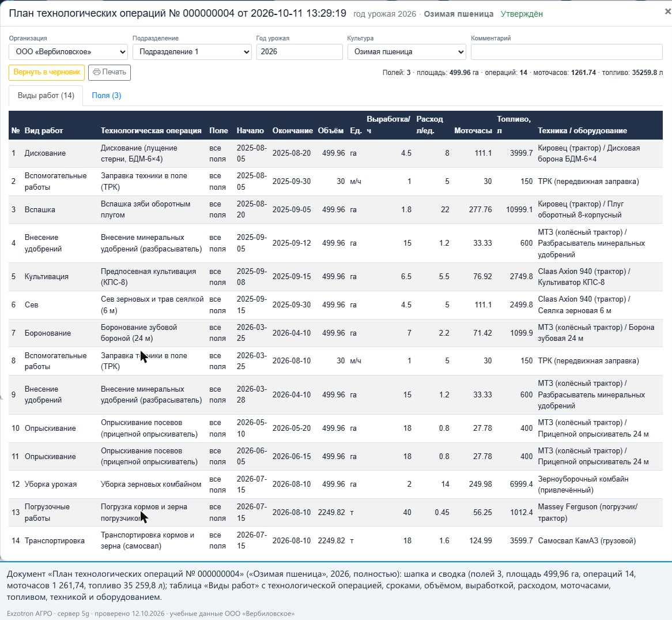
Task: Click the end date 2026-06-15
Action: [x=292, y=456]
